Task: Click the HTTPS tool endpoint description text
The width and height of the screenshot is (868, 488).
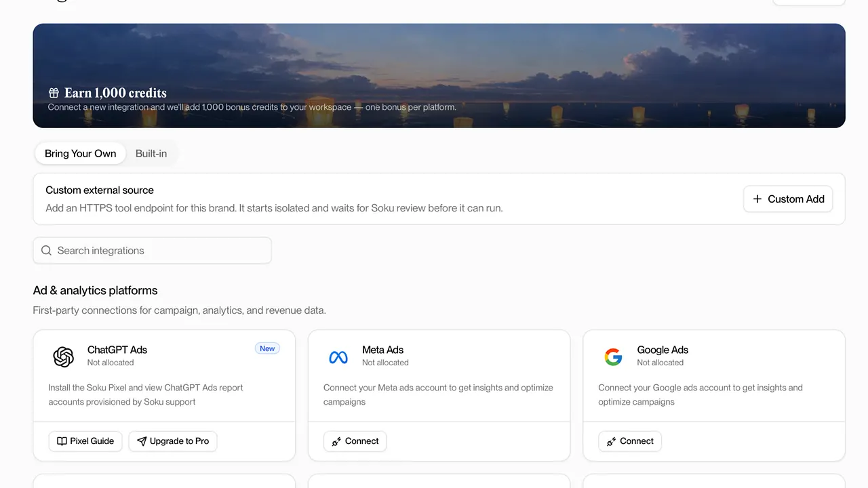Action: tap(274, 208)
